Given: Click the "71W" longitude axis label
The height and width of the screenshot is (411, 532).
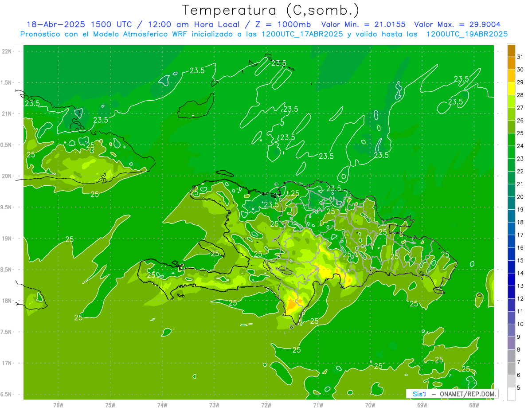Looking at the screenshot, I should click(318, 405).
